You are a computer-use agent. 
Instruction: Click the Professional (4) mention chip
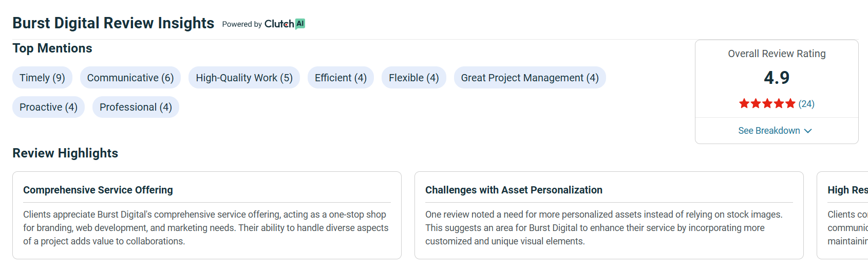click(136, 107)
